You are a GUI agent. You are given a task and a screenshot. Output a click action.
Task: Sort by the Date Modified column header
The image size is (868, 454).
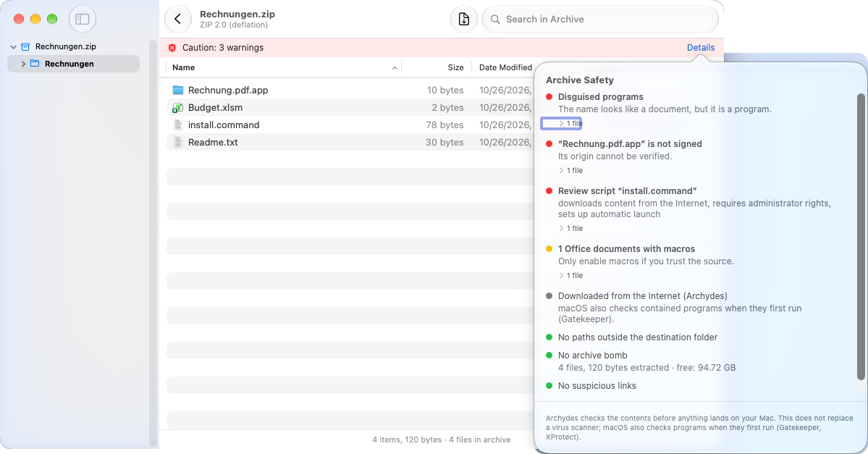click(x=505, y=67)
